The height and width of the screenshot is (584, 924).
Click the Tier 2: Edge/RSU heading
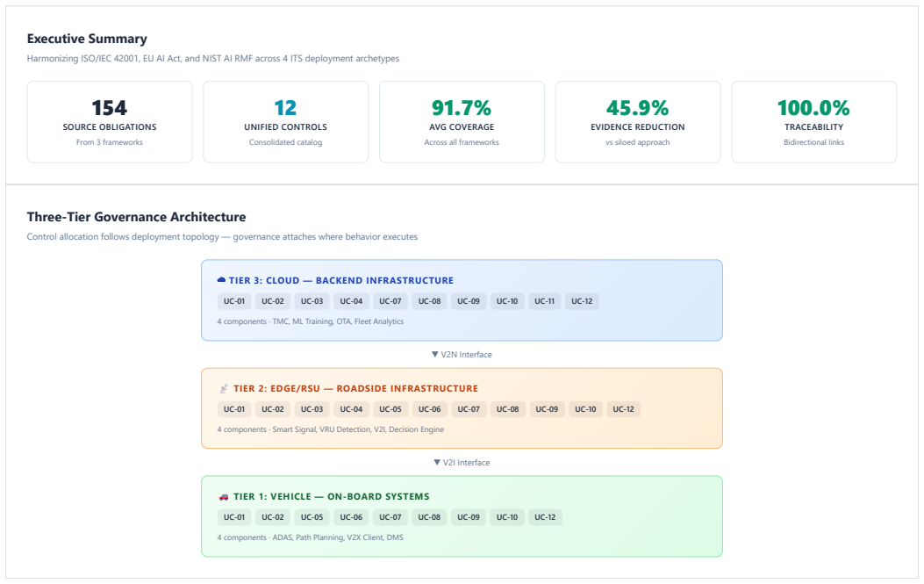pyautogui.click(x=356, y=389)
